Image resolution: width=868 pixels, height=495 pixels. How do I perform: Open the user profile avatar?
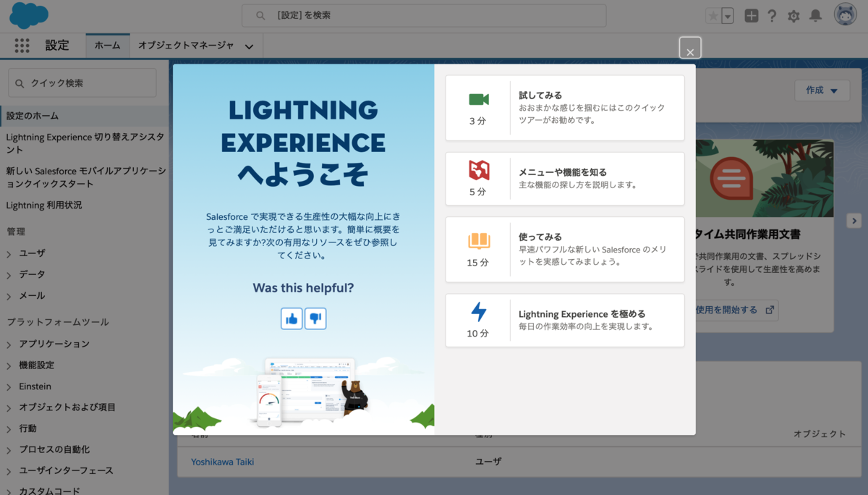point(845,15)
